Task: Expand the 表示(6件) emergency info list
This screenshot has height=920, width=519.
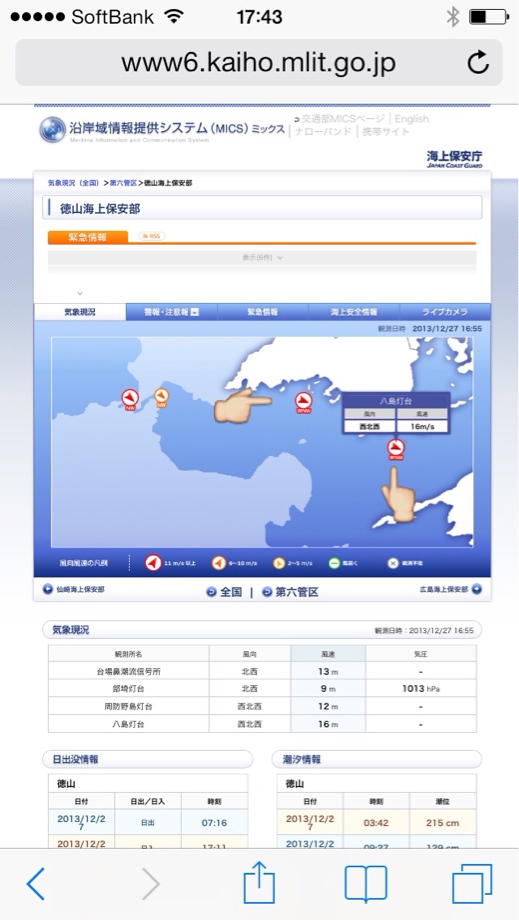Action: tap(262, 258)
